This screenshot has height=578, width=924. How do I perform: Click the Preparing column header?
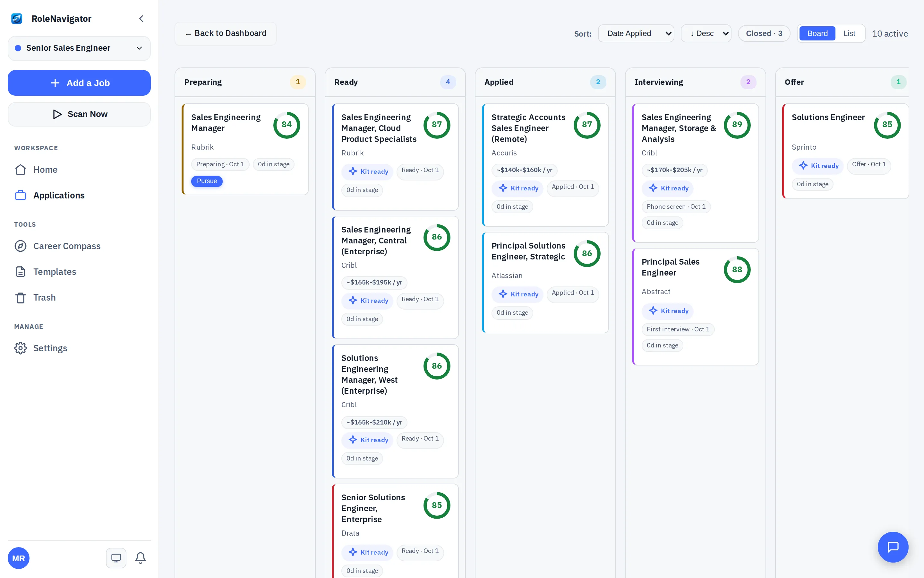[x=245, y=82]
